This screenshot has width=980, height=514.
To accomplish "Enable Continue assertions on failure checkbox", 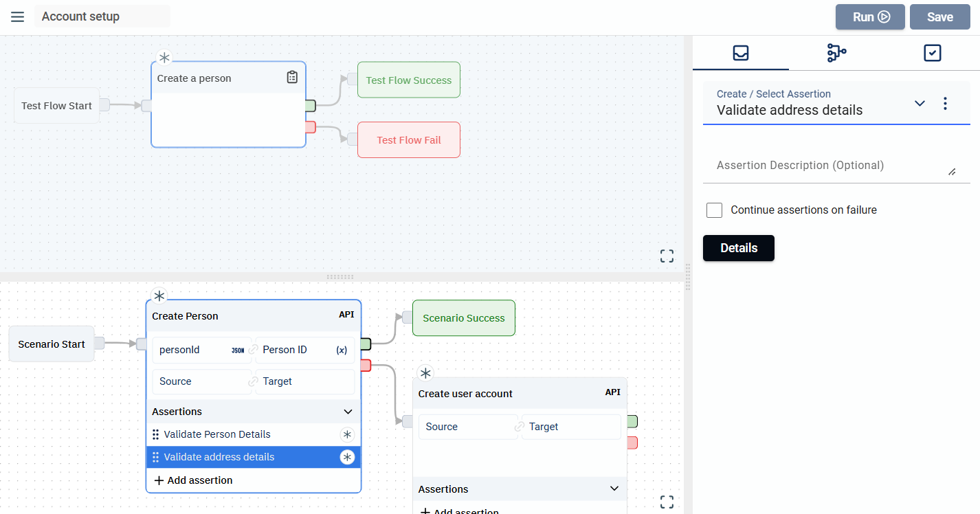I will coord(715,210).
